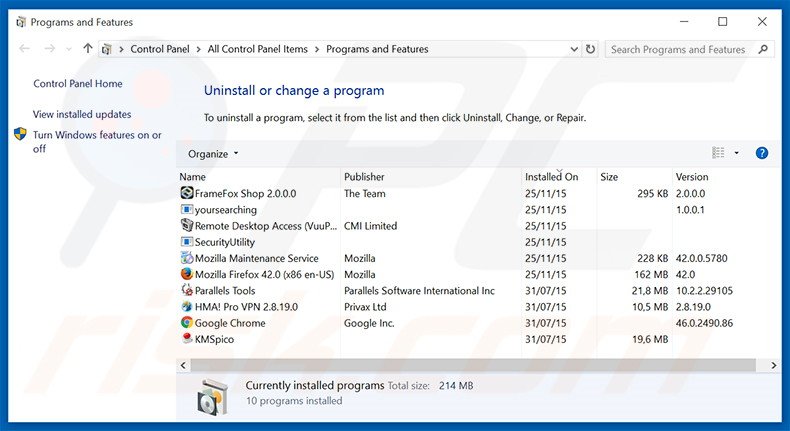This screenshot has height=431, width=790.
Task: Click the scroll left arrow
Action: coord(183,365)
